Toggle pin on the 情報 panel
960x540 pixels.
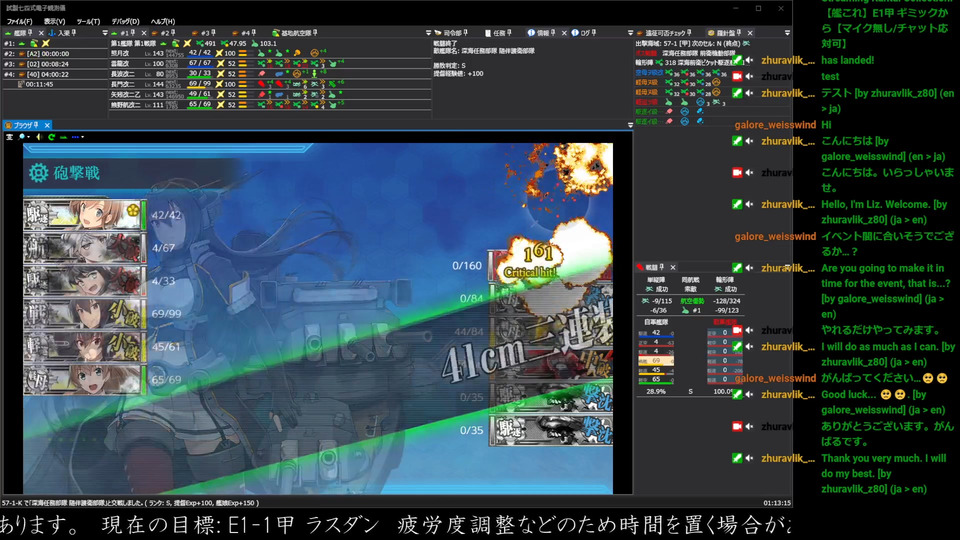click(553, 33)
